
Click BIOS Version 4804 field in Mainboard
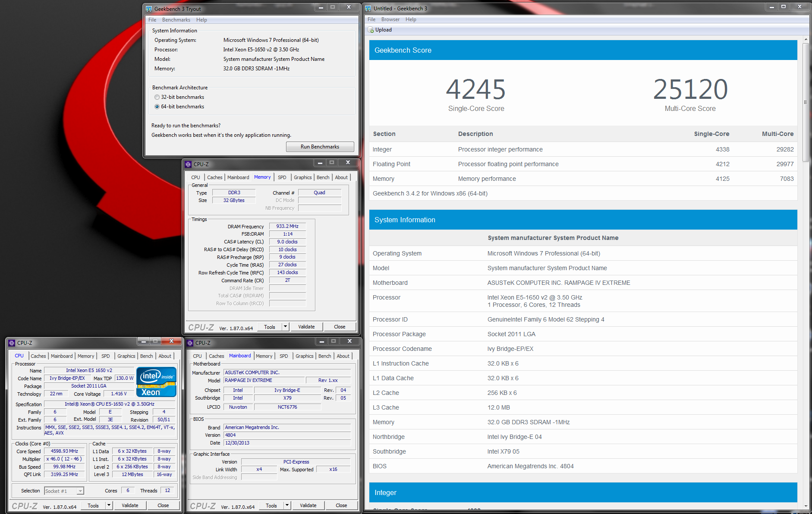tap(287, 435)
